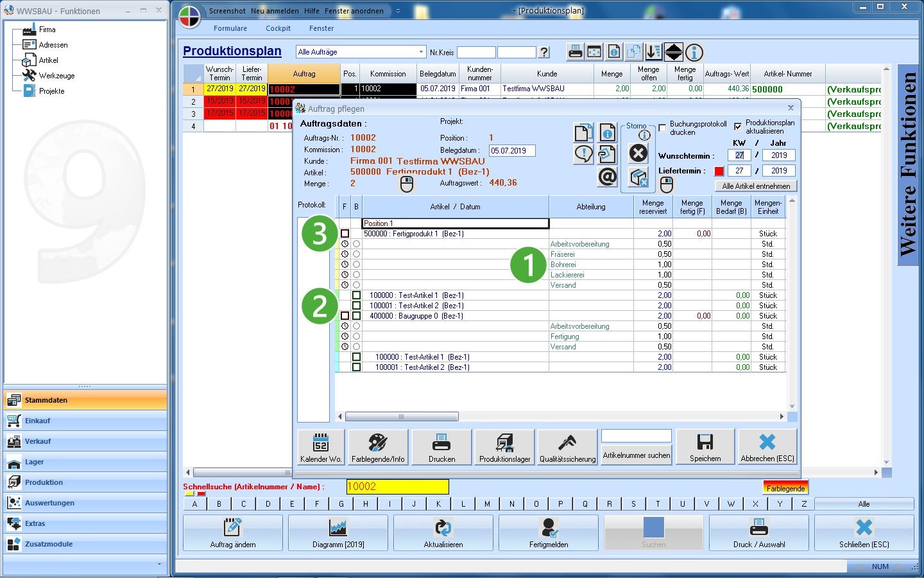Expand the arrow after Fenster anordnen

pyautogui.click(x=398, y=11)
